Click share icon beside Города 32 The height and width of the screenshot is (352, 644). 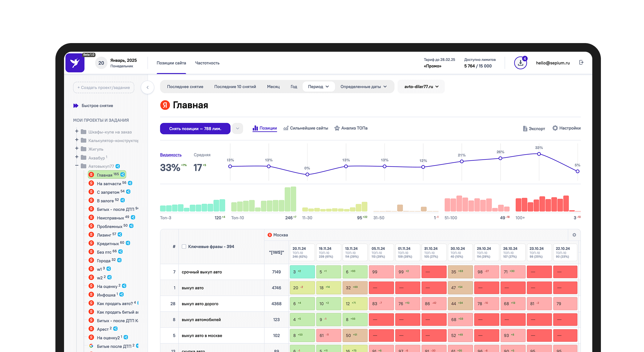(x=119, y=260)
